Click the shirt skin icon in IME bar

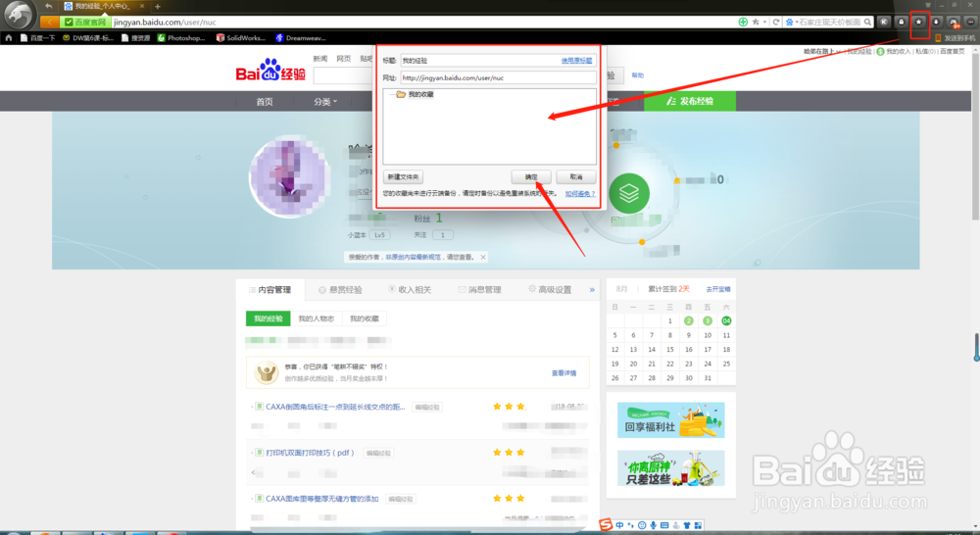(687, 525)
